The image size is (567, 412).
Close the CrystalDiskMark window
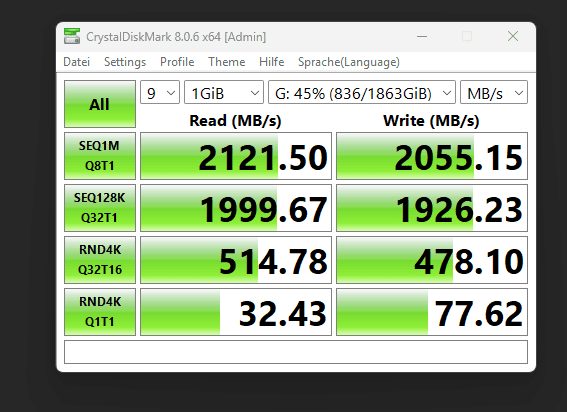pos(513,36)
